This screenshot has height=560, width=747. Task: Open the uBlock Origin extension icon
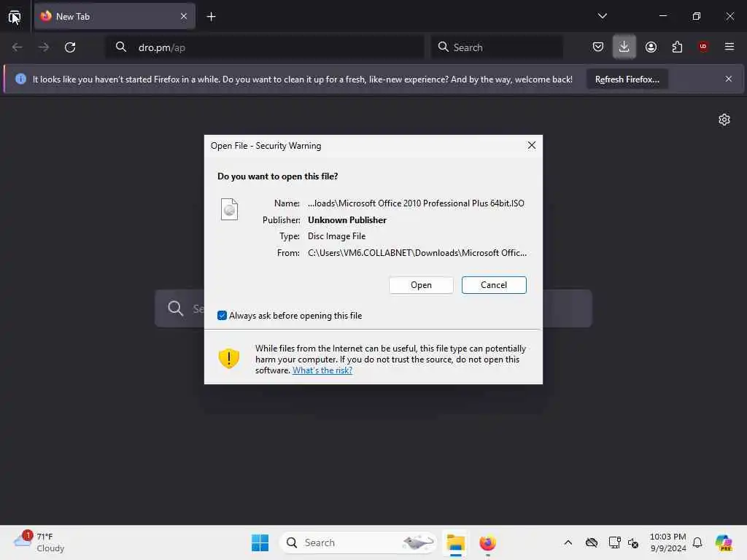click(x=703, y=46)
